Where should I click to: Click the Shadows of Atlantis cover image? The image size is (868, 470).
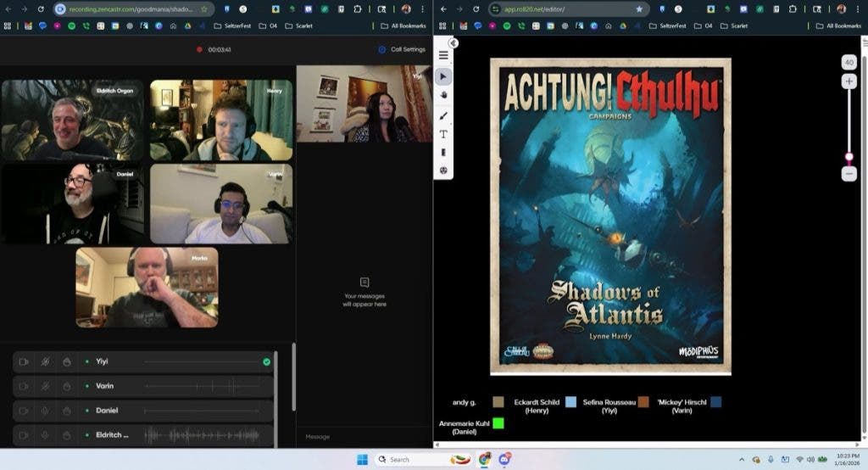point(610,216)
